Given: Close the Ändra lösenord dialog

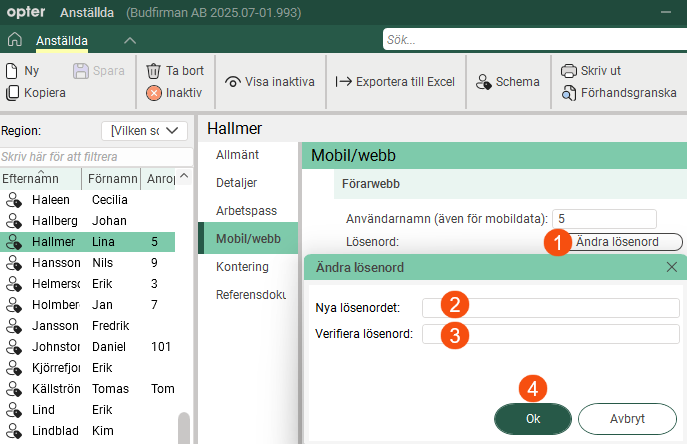Looking at the screenshot, I should [x=672, y=267].
